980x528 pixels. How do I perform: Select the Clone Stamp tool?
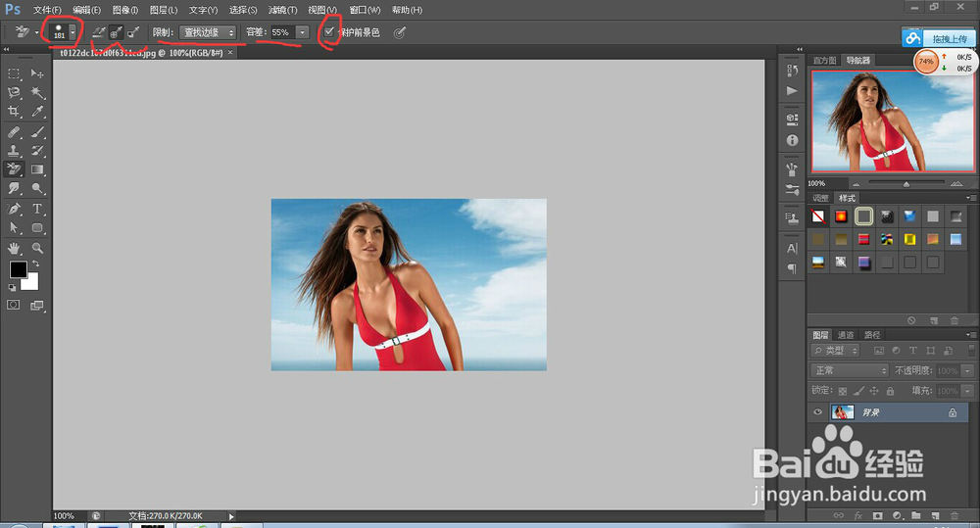click(14, 151)
